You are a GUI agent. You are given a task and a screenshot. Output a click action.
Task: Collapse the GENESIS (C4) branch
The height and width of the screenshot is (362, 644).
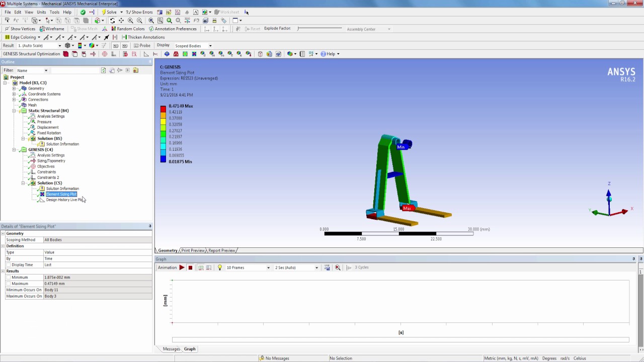[x=14, y=150]
